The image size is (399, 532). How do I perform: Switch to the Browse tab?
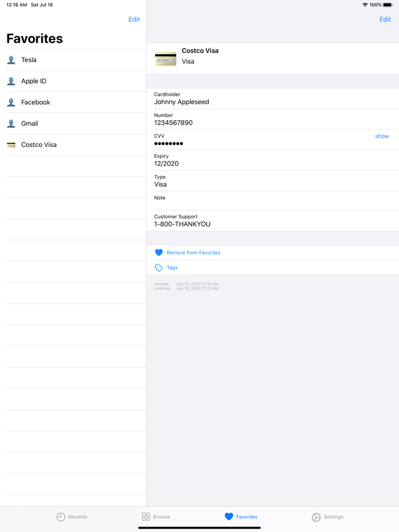tap(156, 517)
